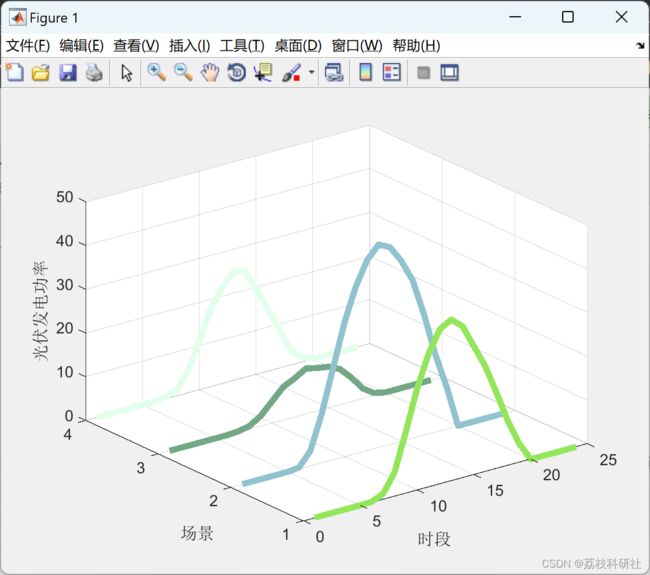Click the z-axis tick label 50

coord(65,197)
